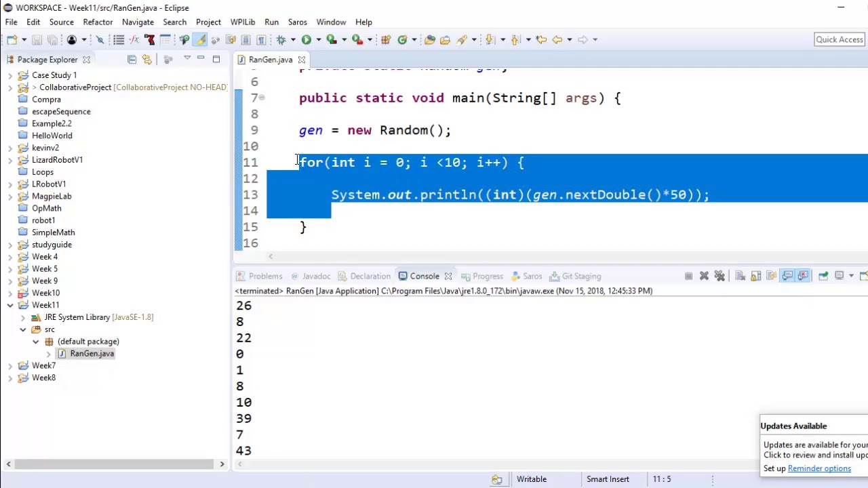Click the Collapse All icon in Package Explorer

[132, 60]
